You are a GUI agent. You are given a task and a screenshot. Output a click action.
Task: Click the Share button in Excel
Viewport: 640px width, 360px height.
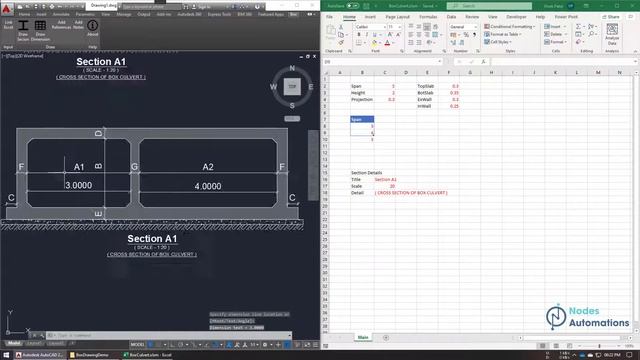tap(611, 17)
